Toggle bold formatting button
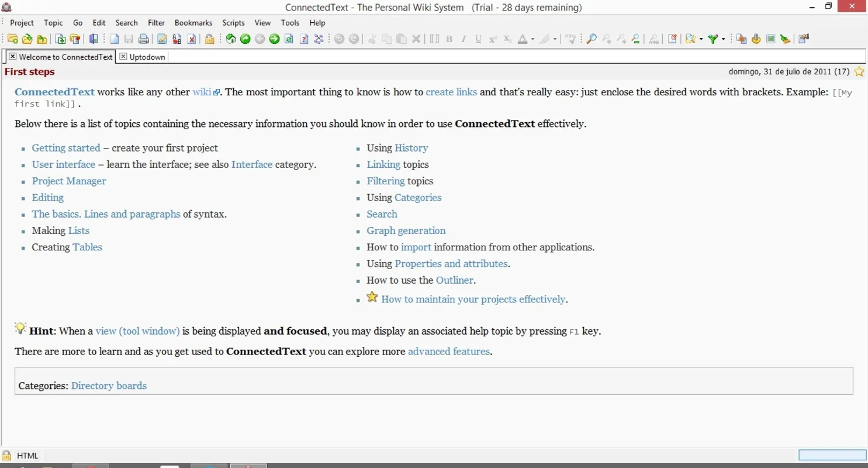The width and height of the screenshot is (868, 468). tap(449, 39)
